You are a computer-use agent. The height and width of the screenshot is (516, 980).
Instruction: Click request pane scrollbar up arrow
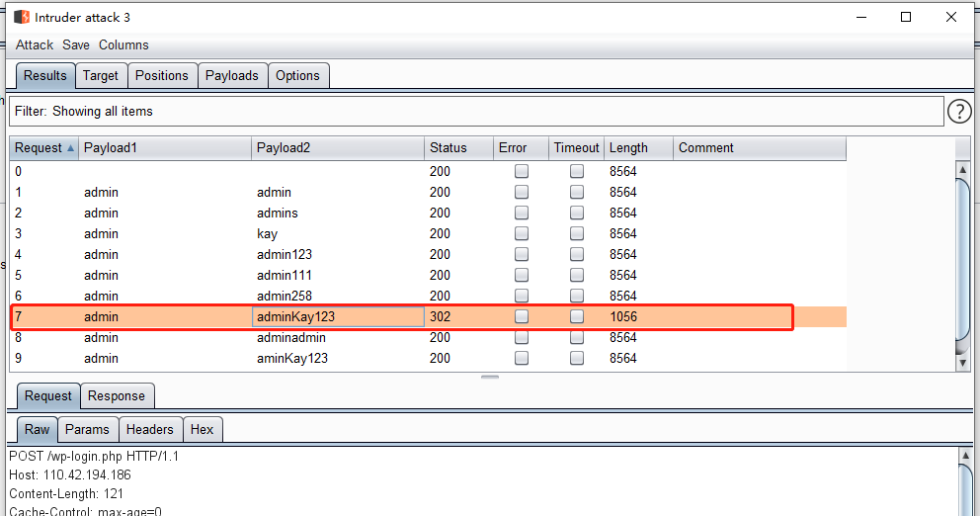(965, 455)
